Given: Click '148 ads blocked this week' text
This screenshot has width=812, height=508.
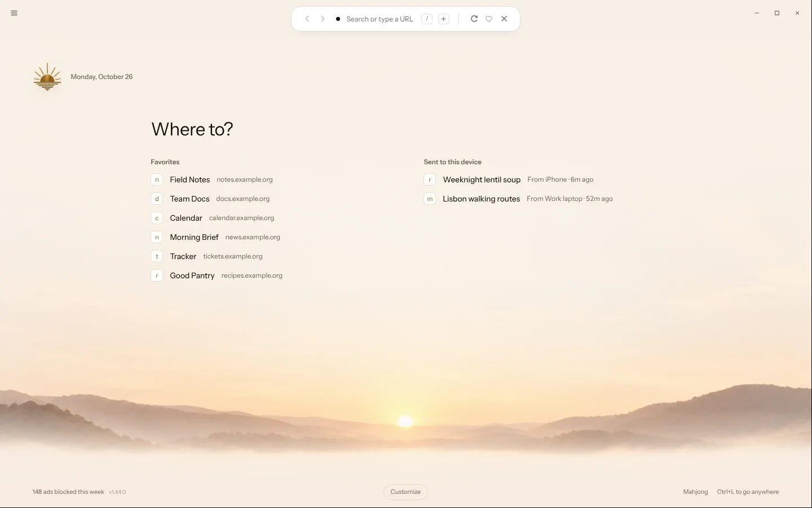Looking at the screenshot, I should (68, 492).
